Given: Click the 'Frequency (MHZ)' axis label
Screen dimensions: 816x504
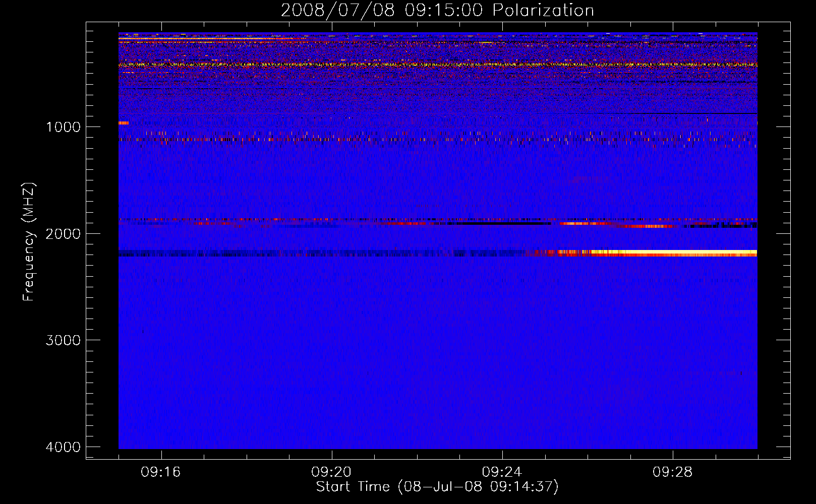Looking at the screenshot, I should [x=29, y=242].
